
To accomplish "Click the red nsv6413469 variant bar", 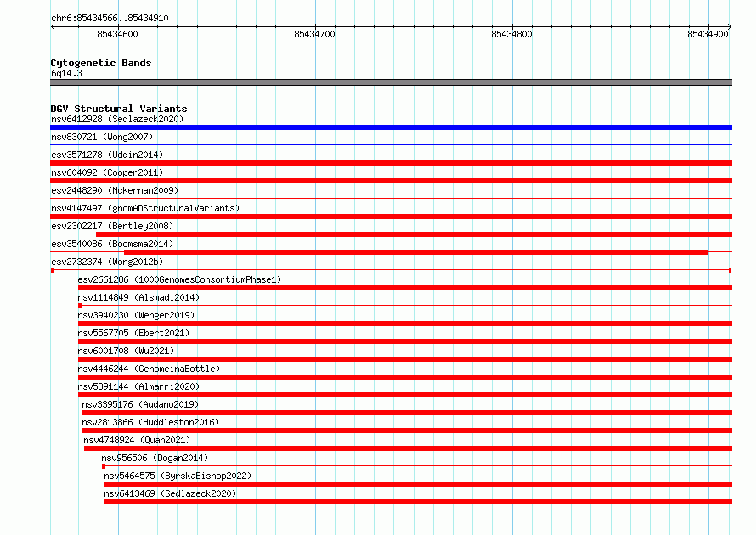I will [x=418, y=502].
